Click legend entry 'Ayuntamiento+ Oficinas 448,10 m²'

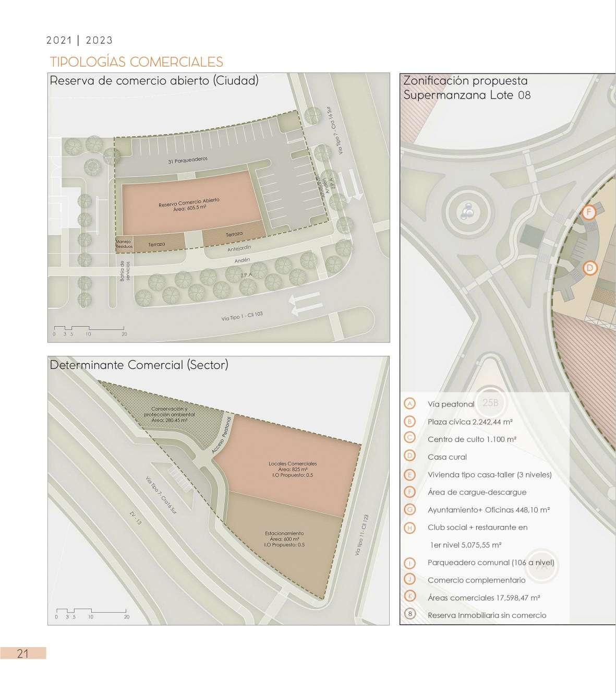[489, 510]
